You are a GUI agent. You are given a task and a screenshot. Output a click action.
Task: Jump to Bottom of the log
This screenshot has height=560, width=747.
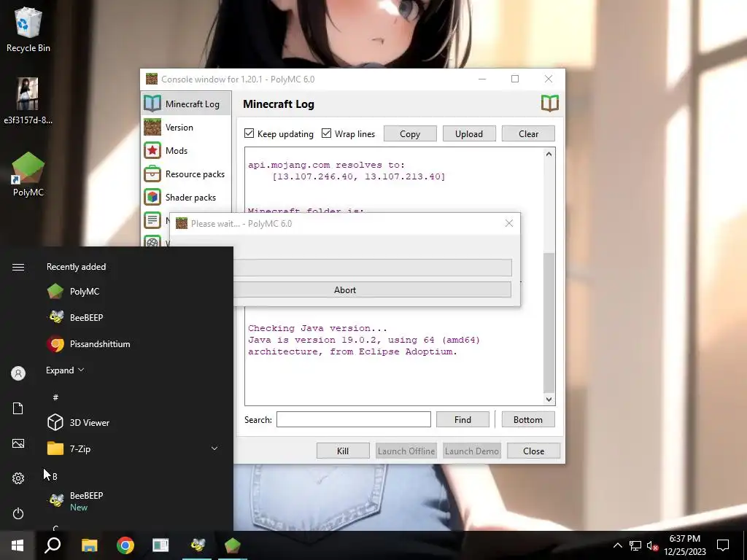[x=528, y=419]
